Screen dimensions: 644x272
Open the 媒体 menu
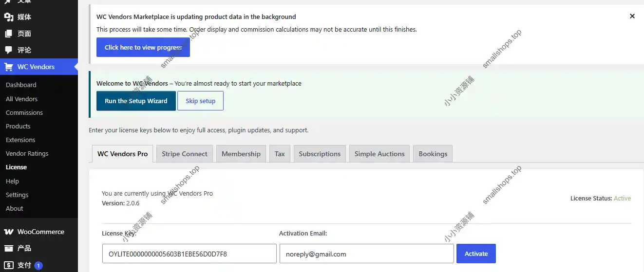(x=24, y=17)
